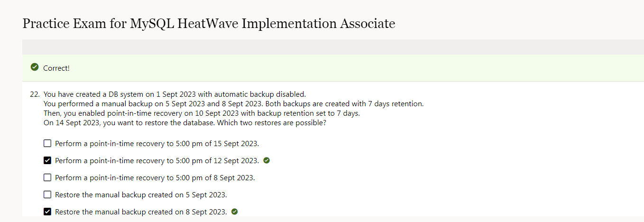Click the 'recovery to 5:00 pm of 12 Sept 2023' label
Viewport: 644px width, 222px height.
(157, 160)
